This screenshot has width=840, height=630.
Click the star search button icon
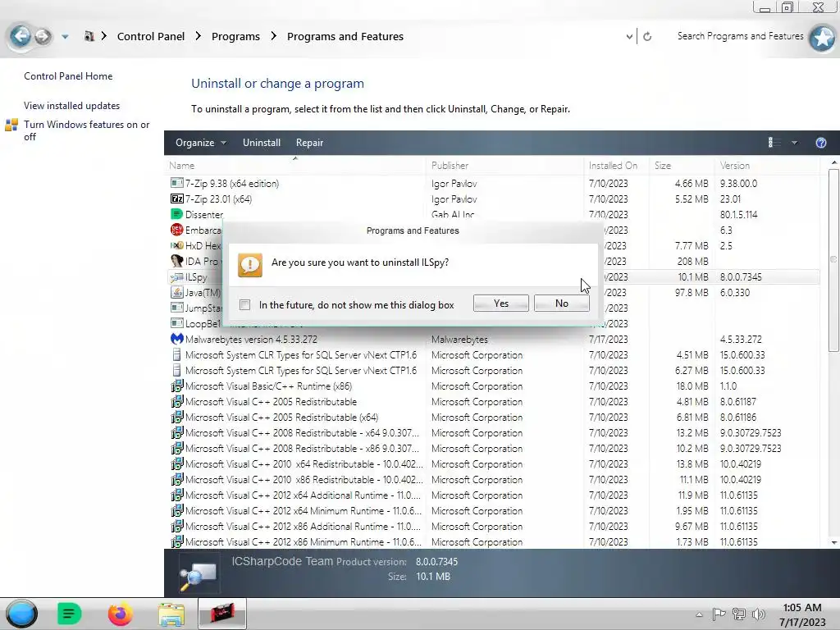(822, 38)
